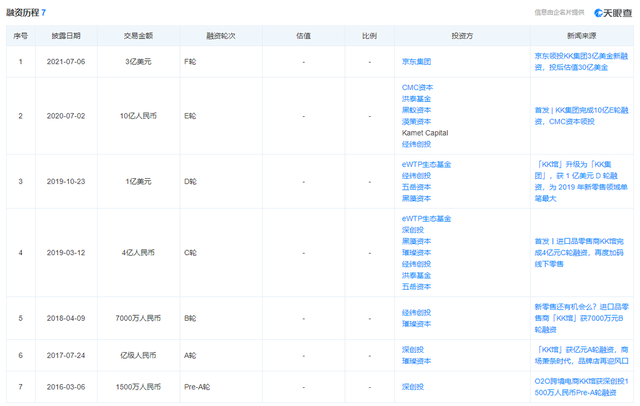Open 深创投 investor link in Pre-A轮 row
This screenshot has height=406, width=640.
coord(413,387)
